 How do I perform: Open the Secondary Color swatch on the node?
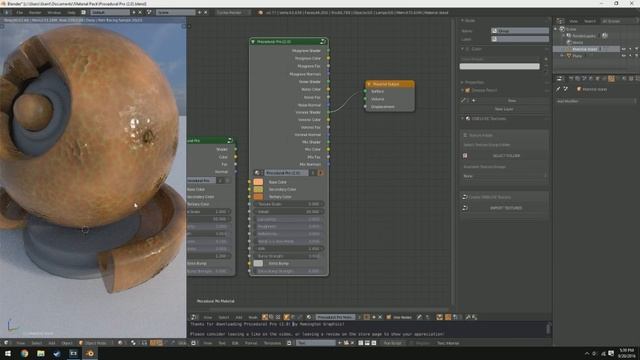pos(258,189)
